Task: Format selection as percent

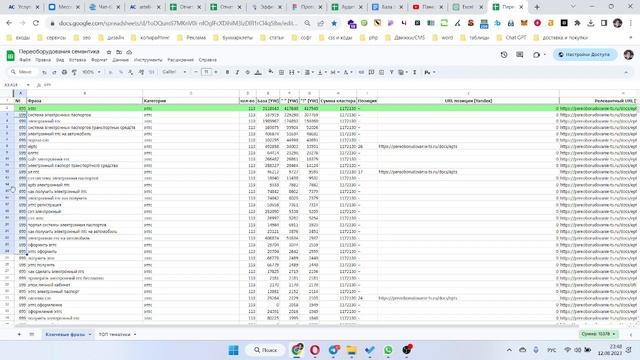Action: pos(121,72)
